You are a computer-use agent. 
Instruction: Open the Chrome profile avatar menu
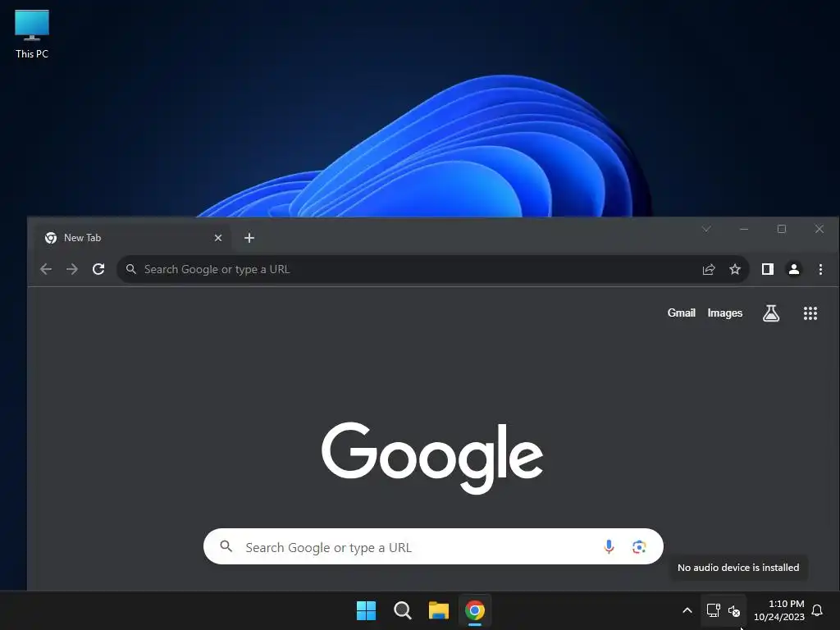pyautogui.click(x=794, y=269)
